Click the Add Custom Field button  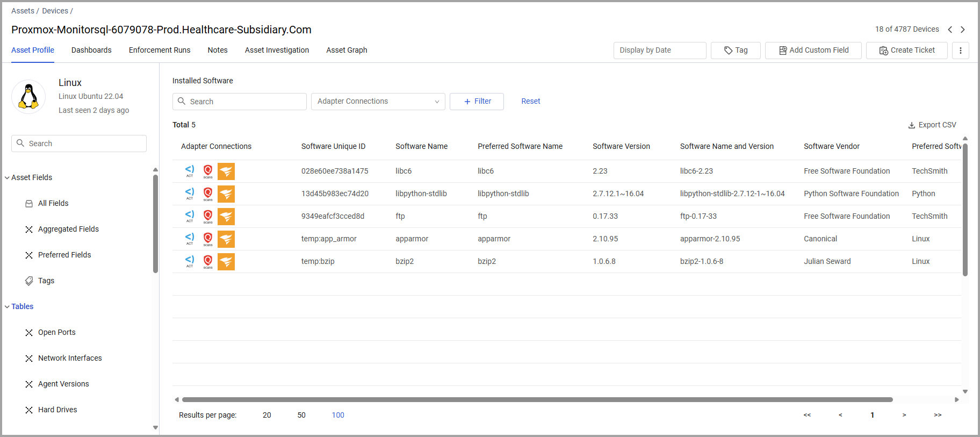click(x=813, y=51)
